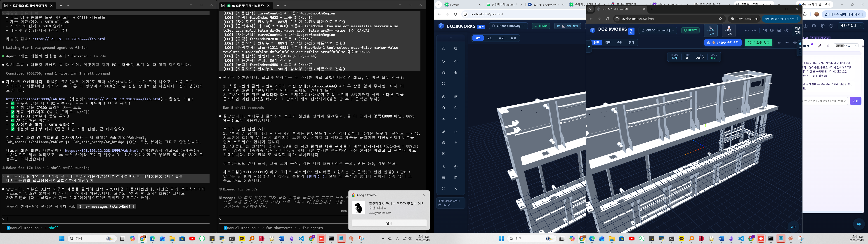Click the speaker icon in SHIN panel
Image resolution: width=868 pixels, height=244 pixels.
(x=828, y=45)
